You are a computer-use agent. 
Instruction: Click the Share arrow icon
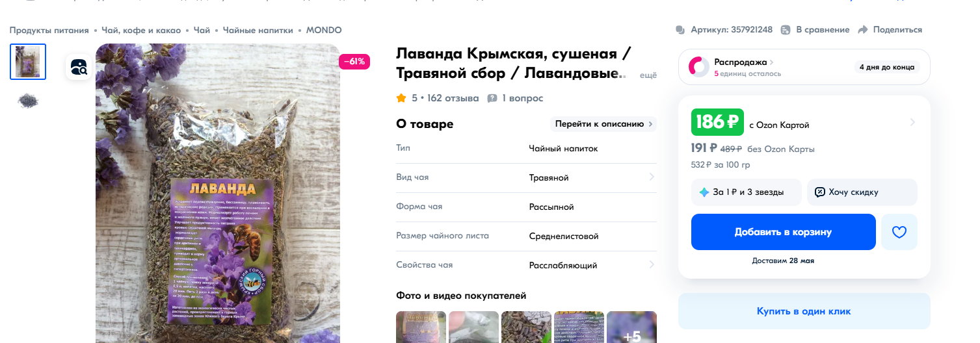[863, 30]
